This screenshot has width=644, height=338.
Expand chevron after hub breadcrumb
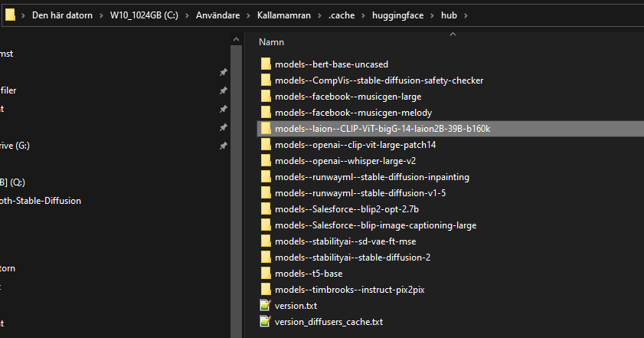click(466, 15)
